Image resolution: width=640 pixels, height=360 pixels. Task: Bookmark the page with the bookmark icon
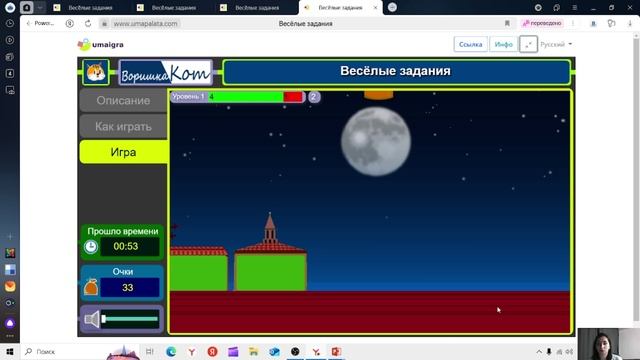coord(507,23)
